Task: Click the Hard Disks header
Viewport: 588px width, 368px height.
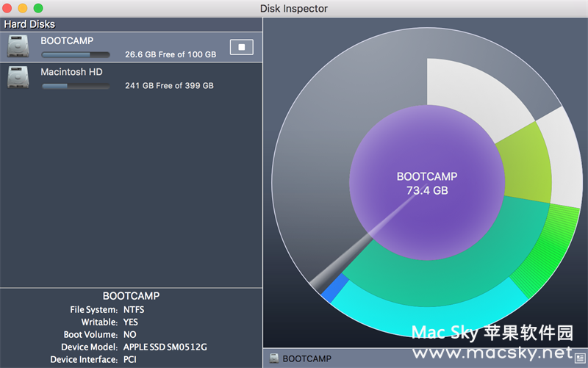Action: point(29,24)
